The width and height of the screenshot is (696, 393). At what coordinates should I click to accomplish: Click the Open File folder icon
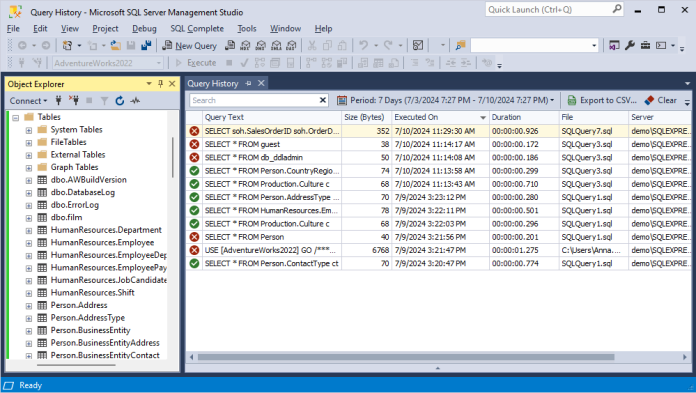pos(115,45)
